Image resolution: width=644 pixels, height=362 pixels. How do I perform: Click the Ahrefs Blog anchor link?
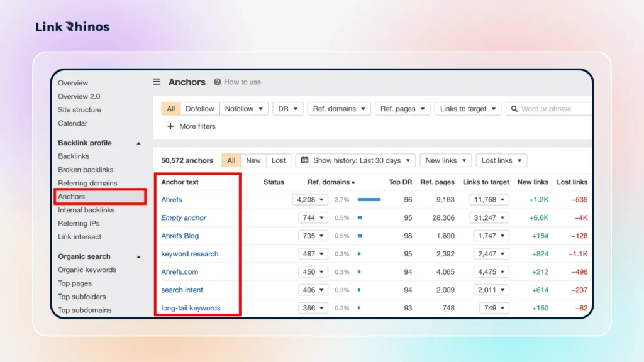(x=180, y=236)
